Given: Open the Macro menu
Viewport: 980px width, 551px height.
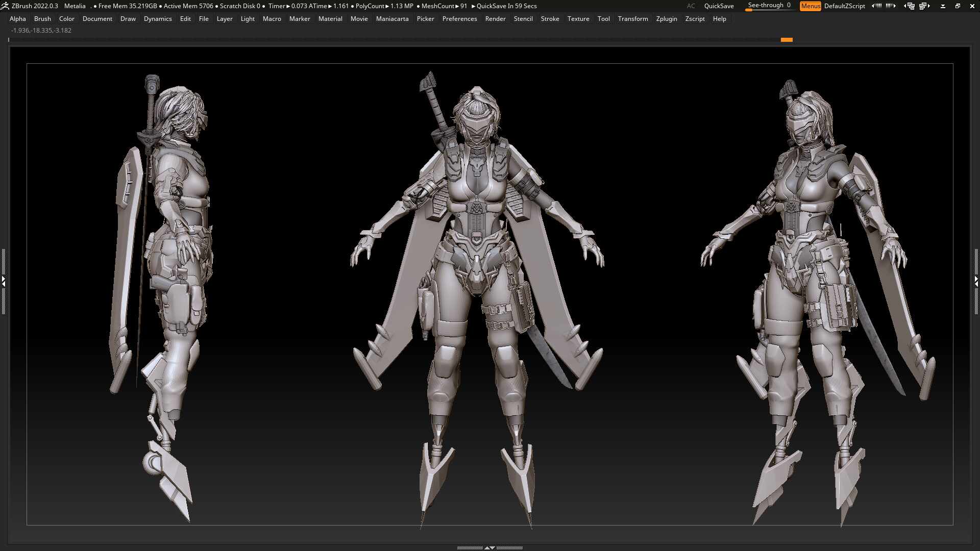Looking at the screenshot, I should click(x=272, y=19).
